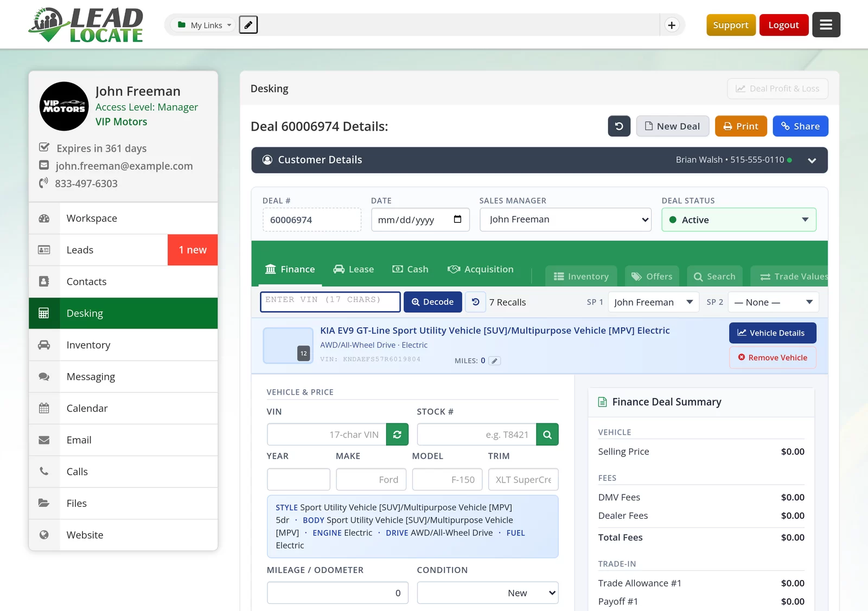868x611 pixels.
Task: Open the SP 2 None dropdown
Action: click(x=773, y=302)
